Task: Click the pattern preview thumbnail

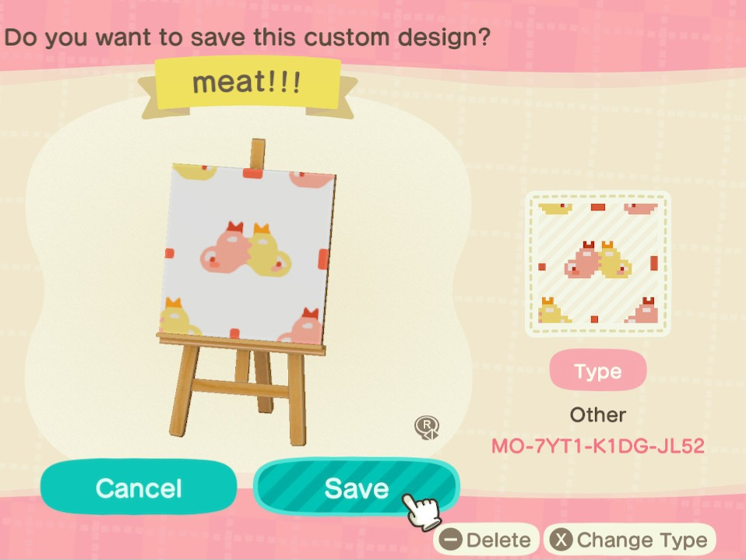Action: point(598,264)
